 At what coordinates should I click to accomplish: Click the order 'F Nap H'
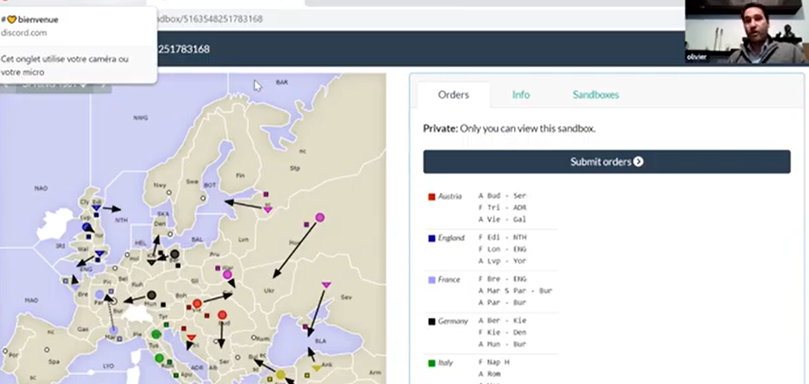point(493,362)
